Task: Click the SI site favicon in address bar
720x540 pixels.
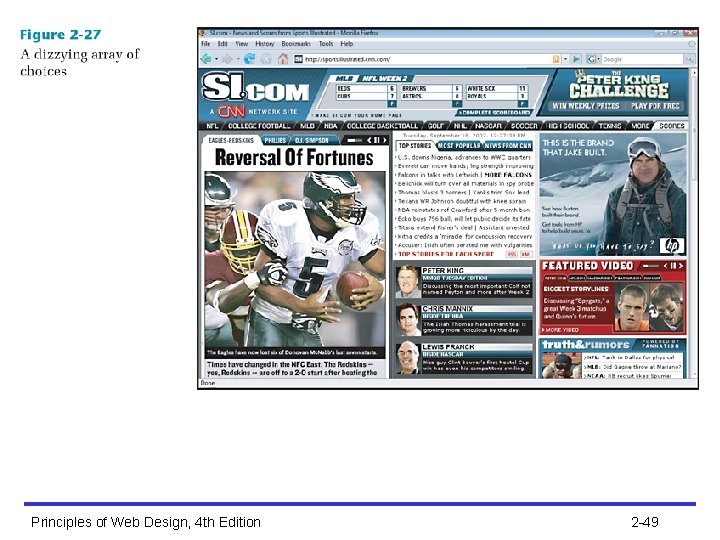Action: point(298,59)
